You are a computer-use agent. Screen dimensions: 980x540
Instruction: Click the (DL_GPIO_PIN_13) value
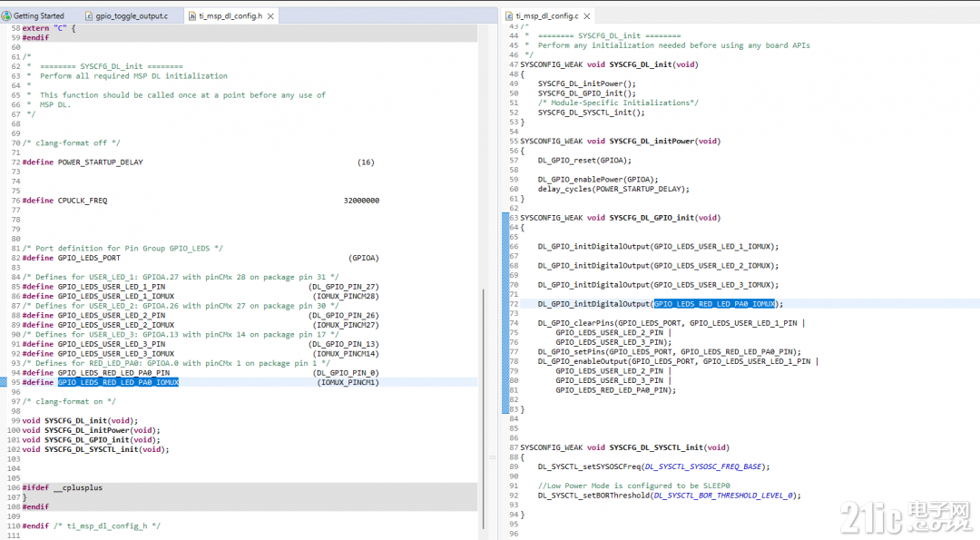pos(344,344)
